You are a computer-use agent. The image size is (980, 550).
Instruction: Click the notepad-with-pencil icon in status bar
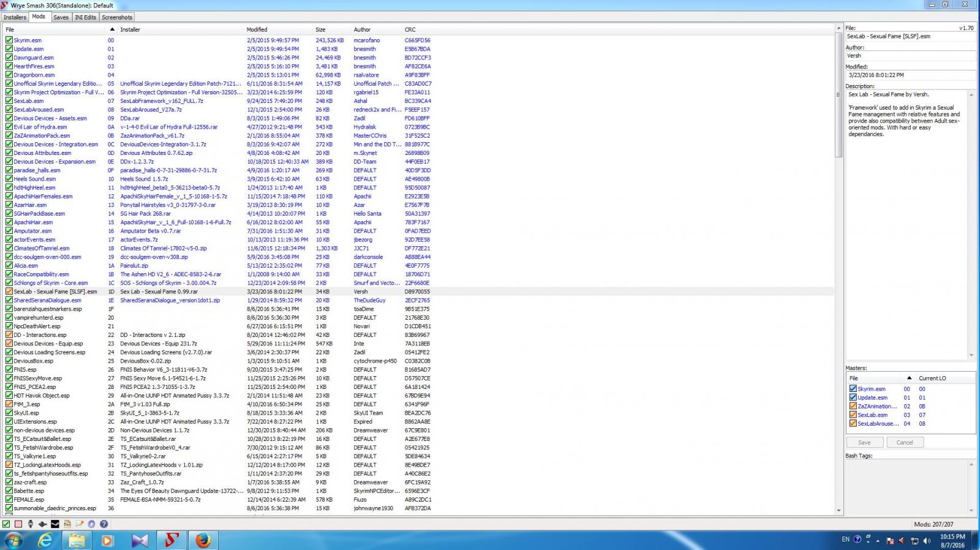click(80, 524)
